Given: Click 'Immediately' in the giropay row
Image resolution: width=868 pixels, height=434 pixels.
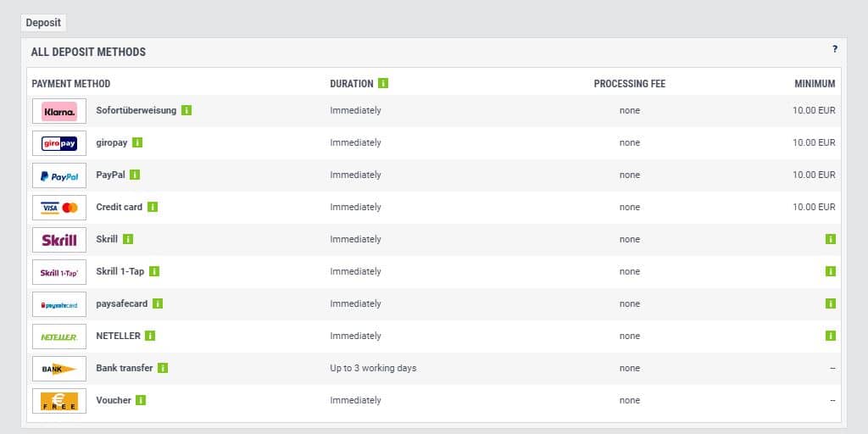Looking at the screenshot, I should [x=355, y=142].
